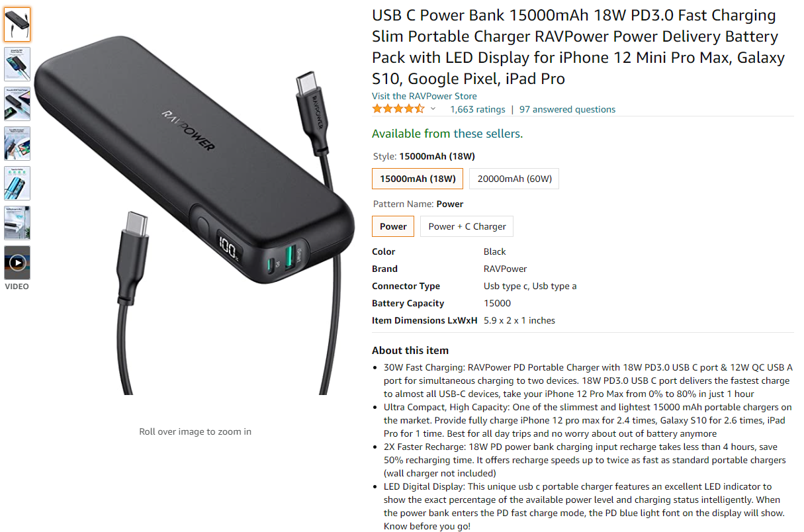Expand the star rating dropdown arrow
804x532 pixels.
[x=433, y=109]
